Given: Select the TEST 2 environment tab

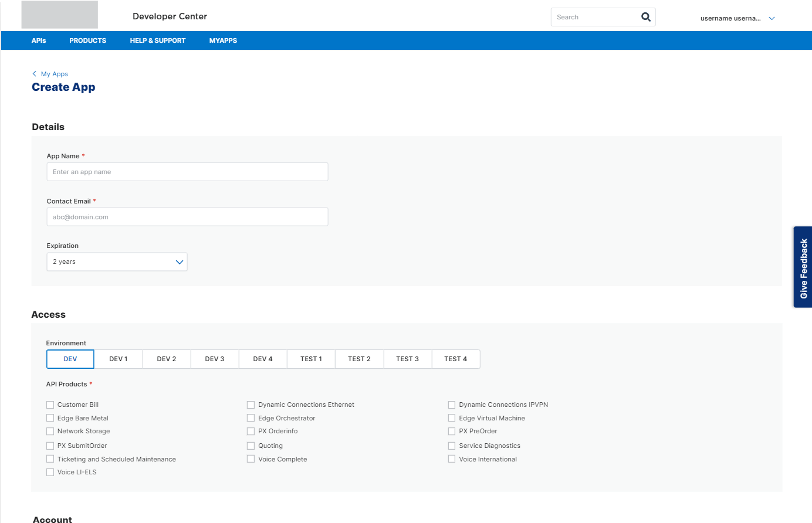Looking at the screenshot, I should coord(359,359).
